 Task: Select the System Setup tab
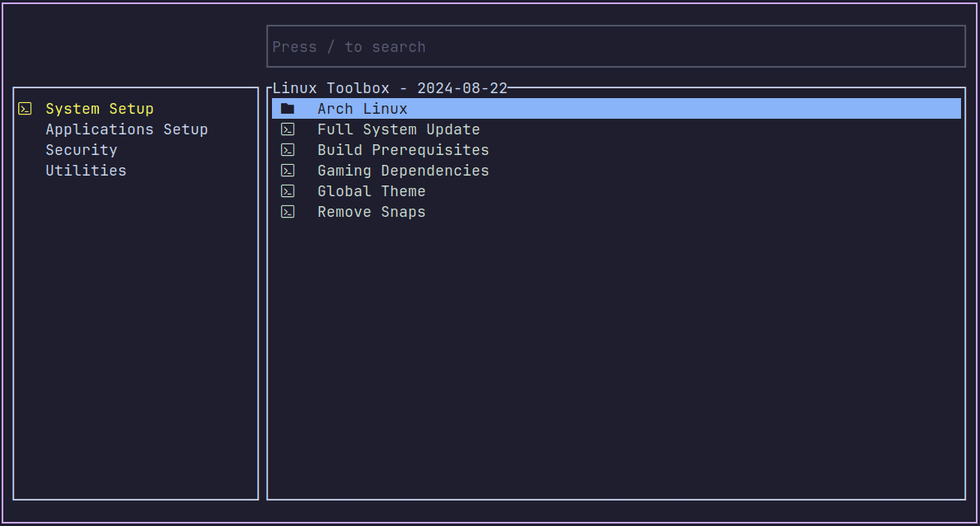(100, 109)
